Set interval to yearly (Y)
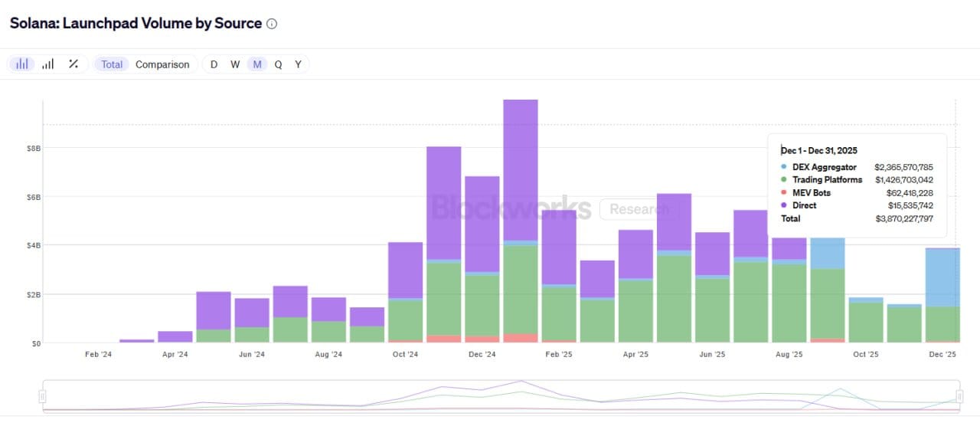 point(299,64)
